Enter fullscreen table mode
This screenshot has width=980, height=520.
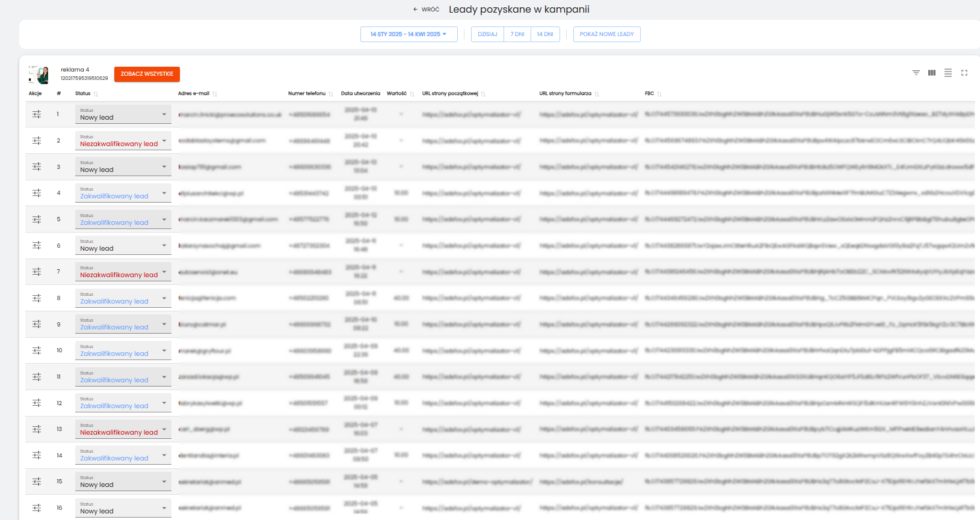coord(964,73)
